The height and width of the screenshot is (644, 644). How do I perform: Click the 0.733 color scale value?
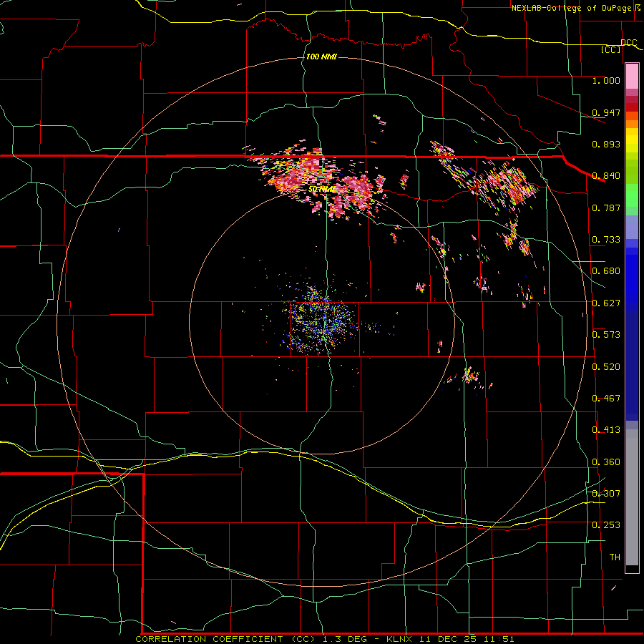pos(606,239)
